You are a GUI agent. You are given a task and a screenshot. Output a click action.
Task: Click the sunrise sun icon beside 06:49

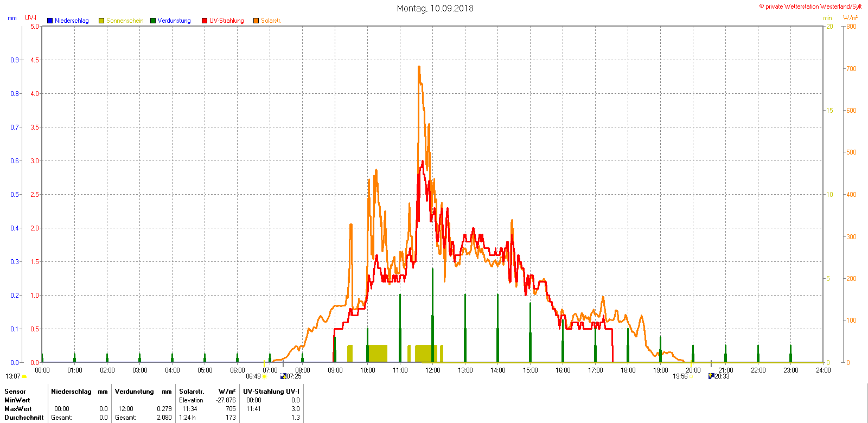click(x=264, y=376)
